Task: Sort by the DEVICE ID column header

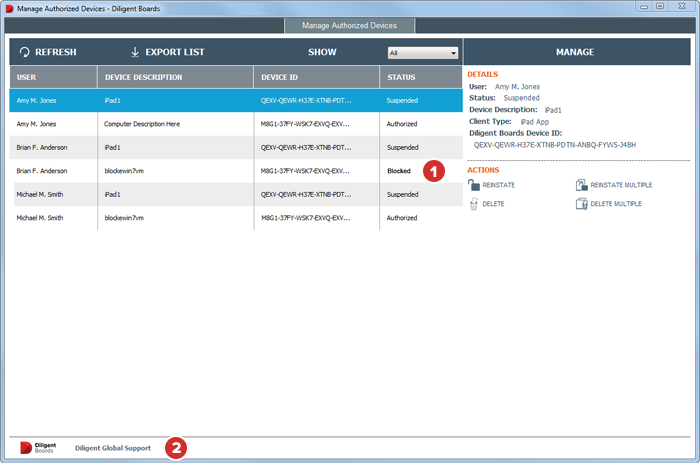Action: click(317, 77)
